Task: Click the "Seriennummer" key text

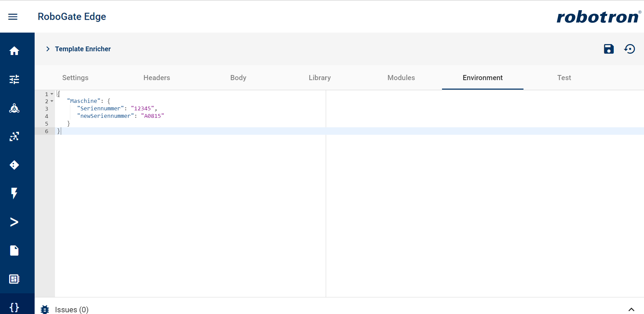Action: (x=100, y=109)
